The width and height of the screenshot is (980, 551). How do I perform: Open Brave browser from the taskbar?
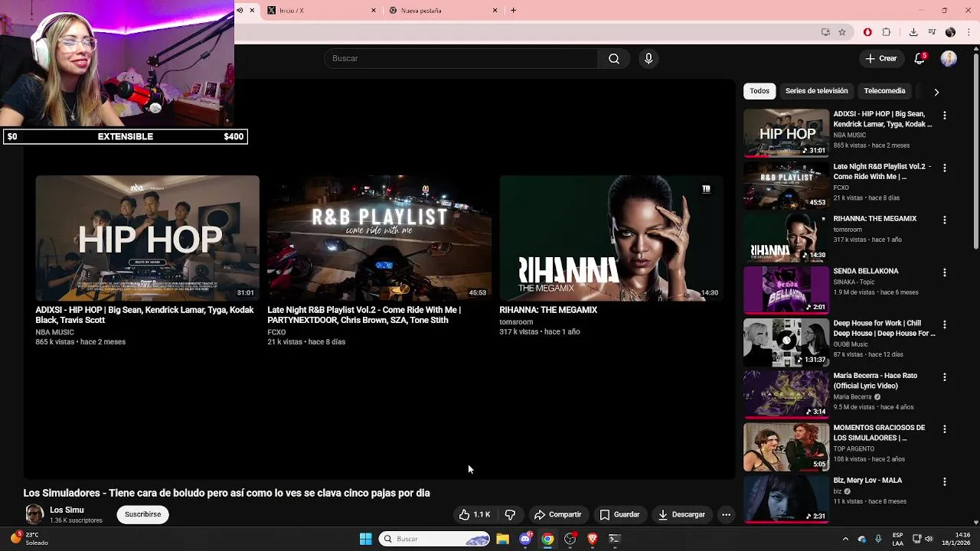(x=592, y=539)
